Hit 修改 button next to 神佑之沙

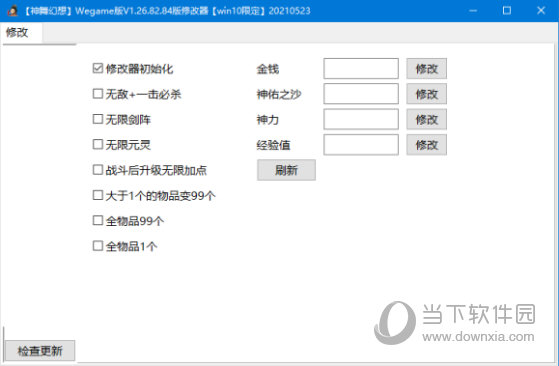point(426,94)
